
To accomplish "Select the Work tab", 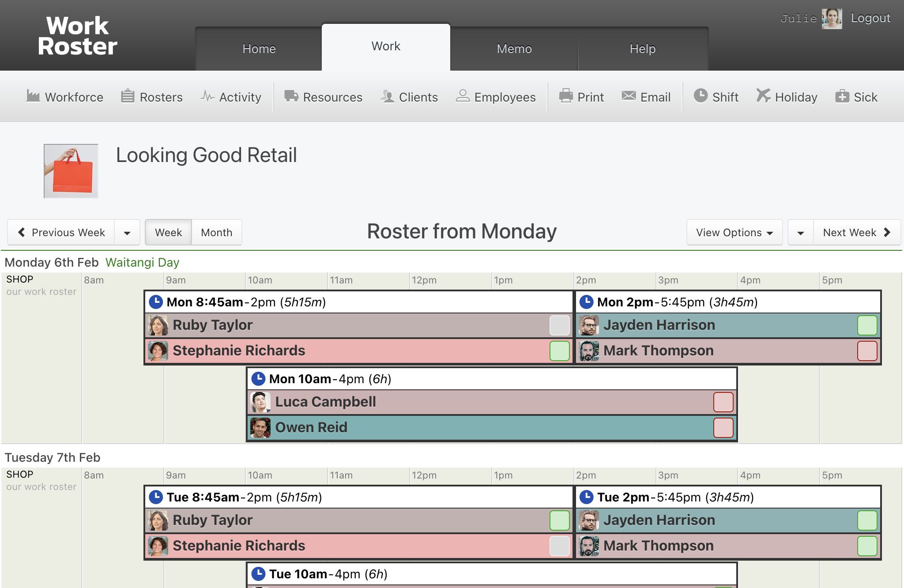I will click(x=386, y=47).
